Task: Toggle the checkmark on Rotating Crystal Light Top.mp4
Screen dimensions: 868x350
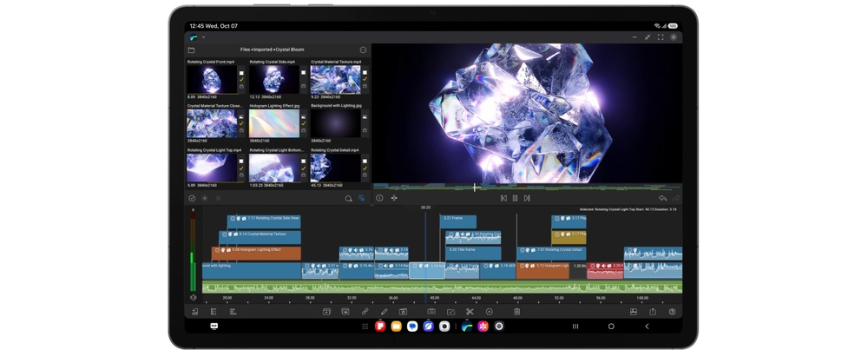Action: [x=241, y=168]
